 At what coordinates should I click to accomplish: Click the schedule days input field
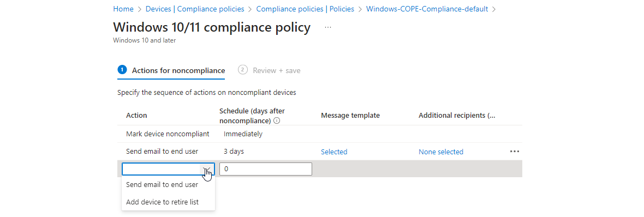click(266, 169)
